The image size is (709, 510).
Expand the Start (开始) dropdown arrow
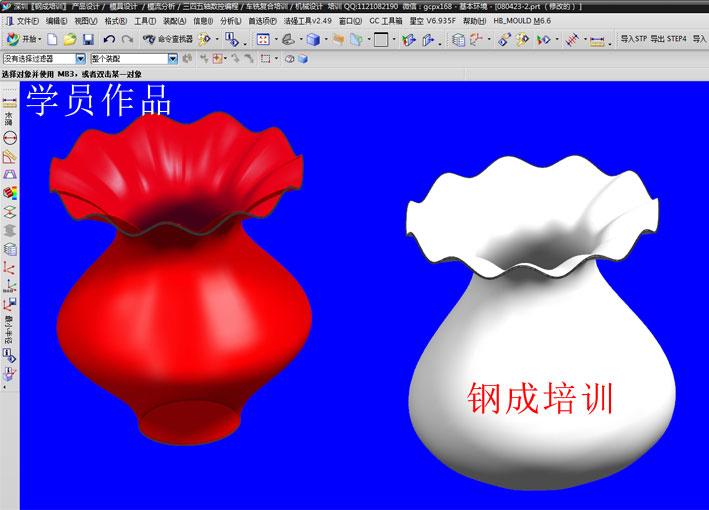pyautogui.click(x=40, y=39)
